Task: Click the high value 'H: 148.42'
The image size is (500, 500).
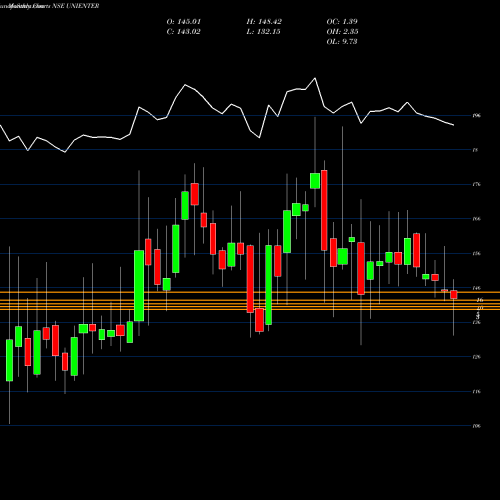Action: [264, 22]
